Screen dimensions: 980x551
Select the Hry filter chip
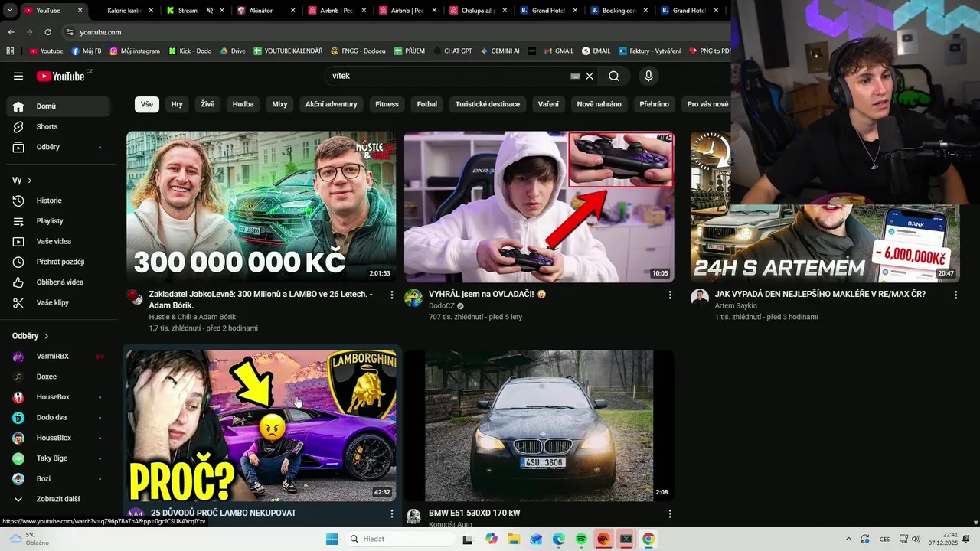point(177,104)
